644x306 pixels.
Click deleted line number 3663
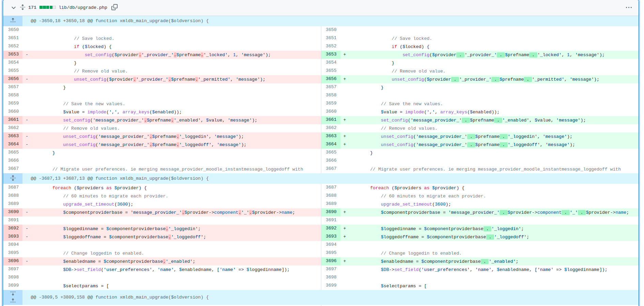coord(13,136)
